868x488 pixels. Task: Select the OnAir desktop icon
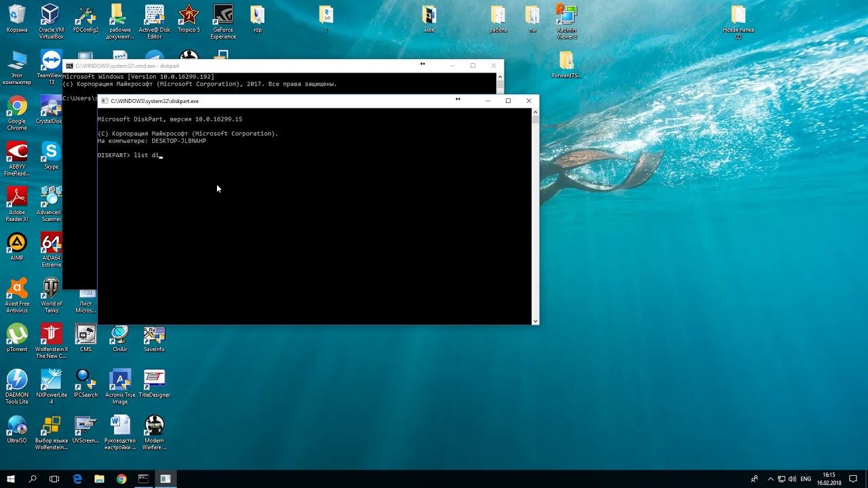pyautogui.click(x=120, y=338)
